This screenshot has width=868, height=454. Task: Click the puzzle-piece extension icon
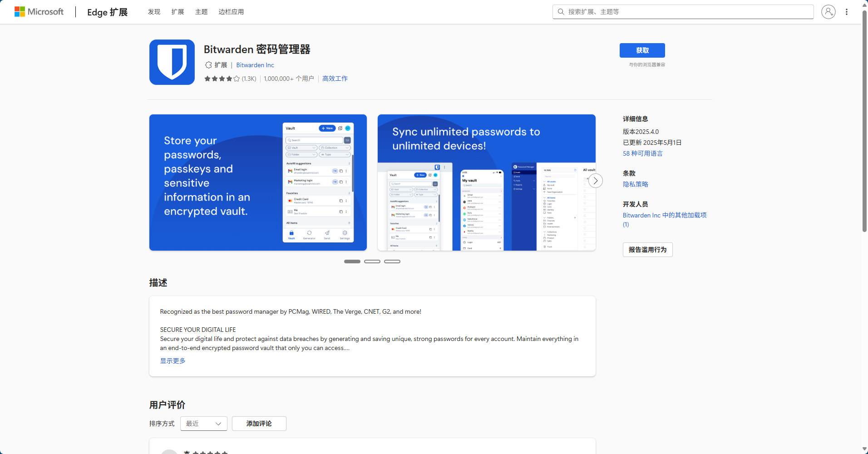(208, 65)
